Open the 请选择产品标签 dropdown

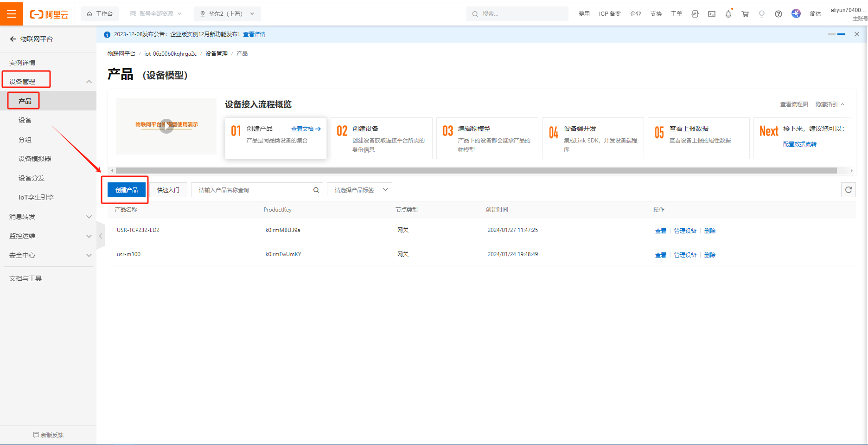359,190
